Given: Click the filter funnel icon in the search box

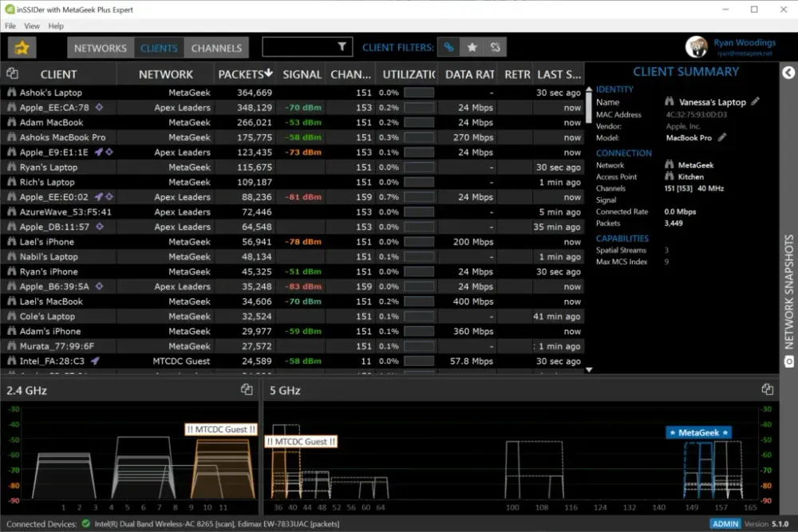Looking at the screenshot, I should (343, 47).
